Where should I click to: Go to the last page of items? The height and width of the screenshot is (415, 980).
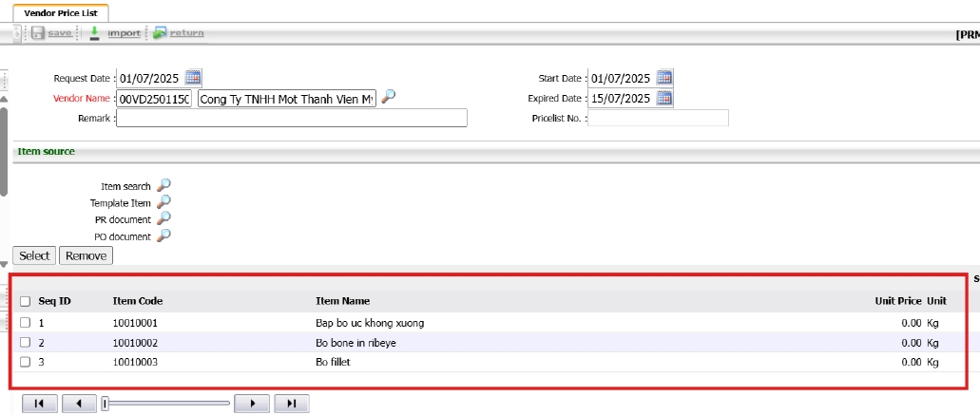[x=291, y=404]
